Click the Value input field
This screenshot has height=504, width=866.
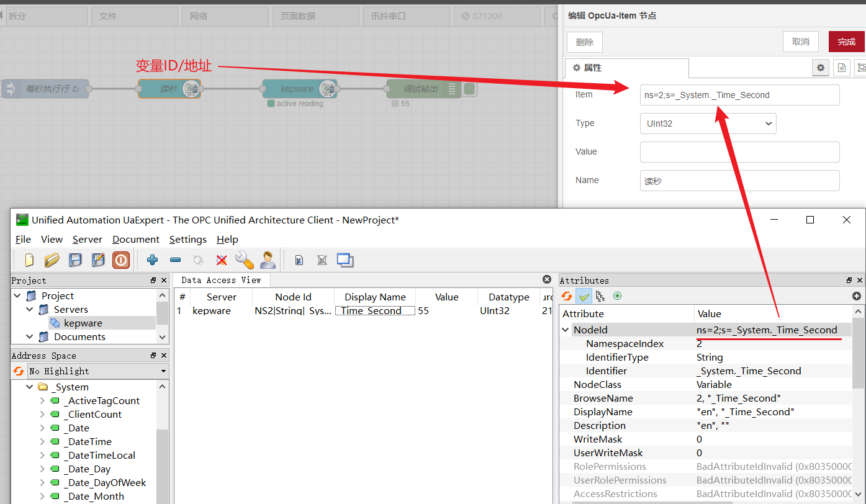point(739,152)
